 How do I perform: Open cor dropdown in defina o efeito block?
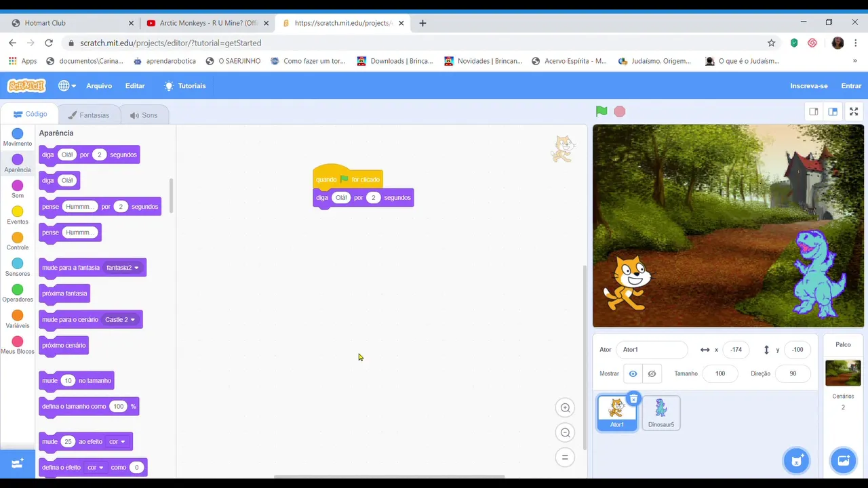point(96,468)
